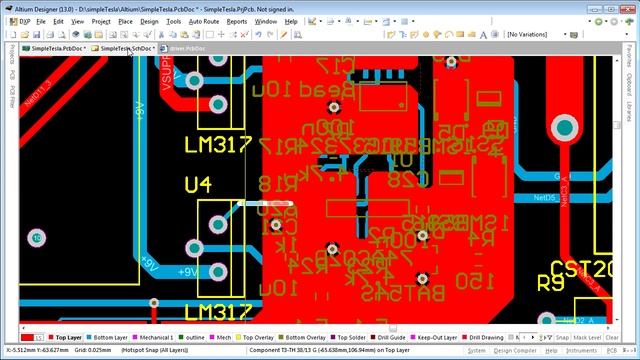Click the Undo arrow icon
The height and width of the screenshot is (360, 640).
tap(258, 35)
